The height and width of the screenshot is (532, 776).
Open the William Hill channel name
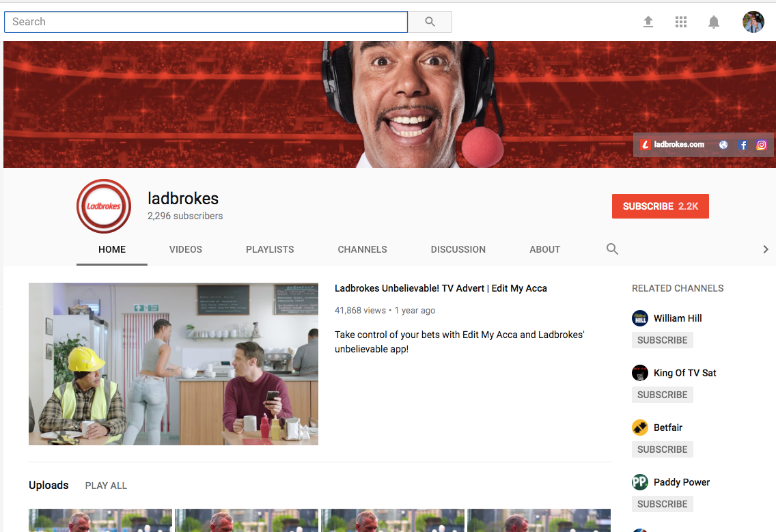click(x=678, y=318)
